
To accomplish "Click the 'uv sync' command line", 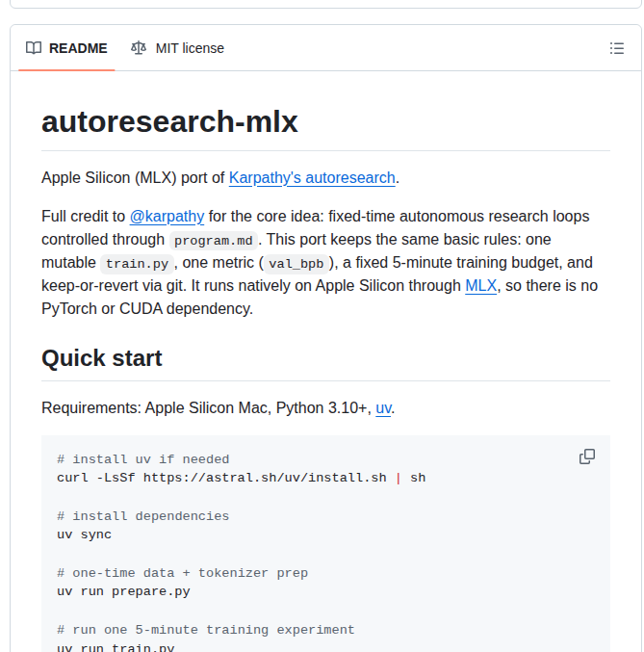I will pos(85,535).
